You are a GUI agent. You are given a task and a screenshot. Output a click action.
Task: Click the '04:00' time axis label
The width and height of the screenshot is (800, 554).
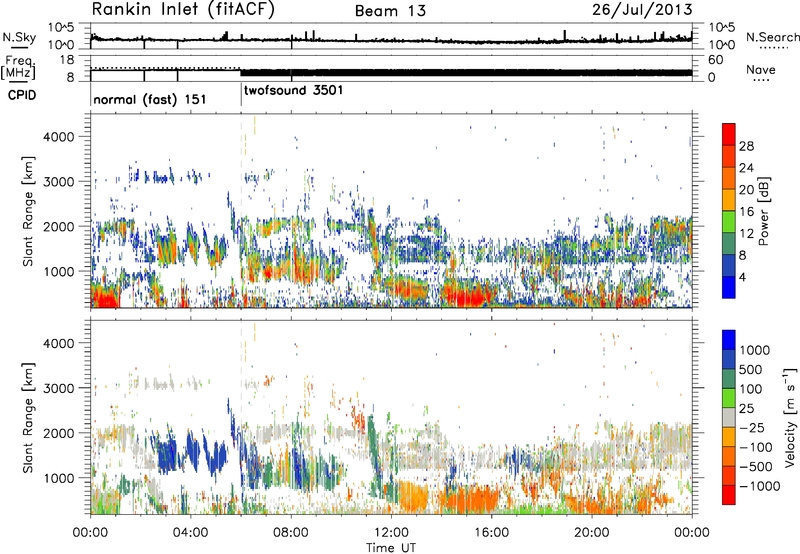point(190,533)
